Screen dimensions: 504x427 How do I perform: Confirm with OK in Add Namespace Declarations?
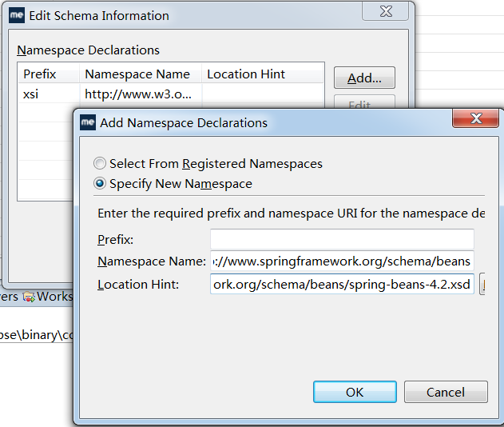[355, 392]
